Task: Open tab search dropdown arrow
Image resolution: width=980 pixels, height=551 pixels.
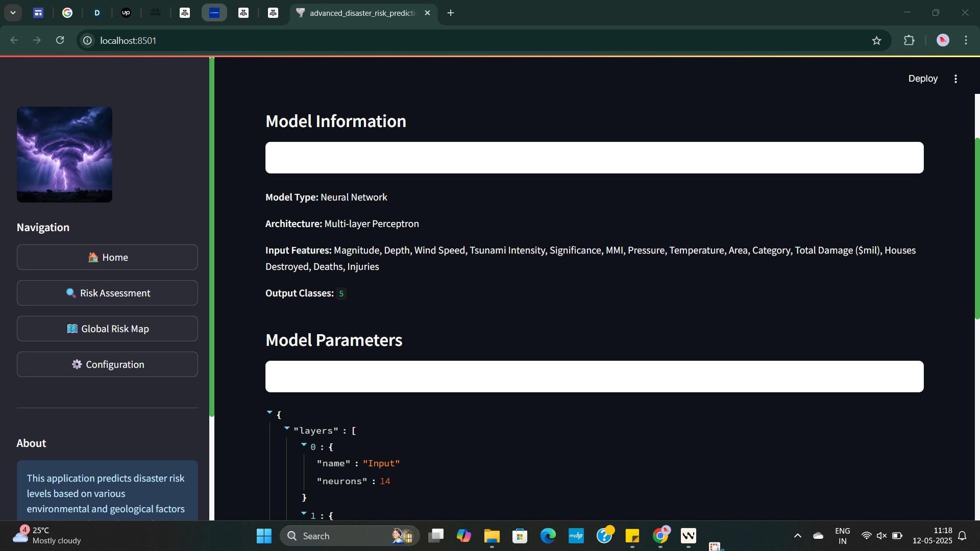Action: (13, 13)
